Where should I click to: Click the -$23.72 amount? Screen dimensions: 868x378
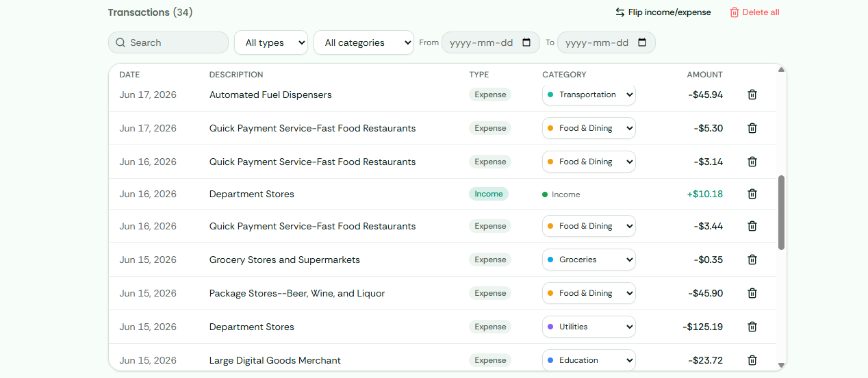(x=705, y=360)
